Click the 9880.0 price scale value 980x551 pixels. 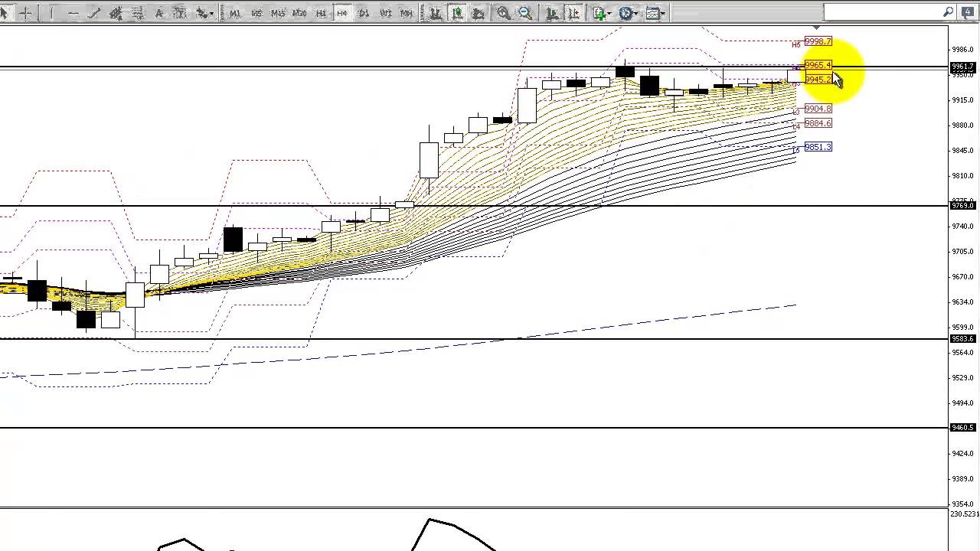click(x=962, y=126)
